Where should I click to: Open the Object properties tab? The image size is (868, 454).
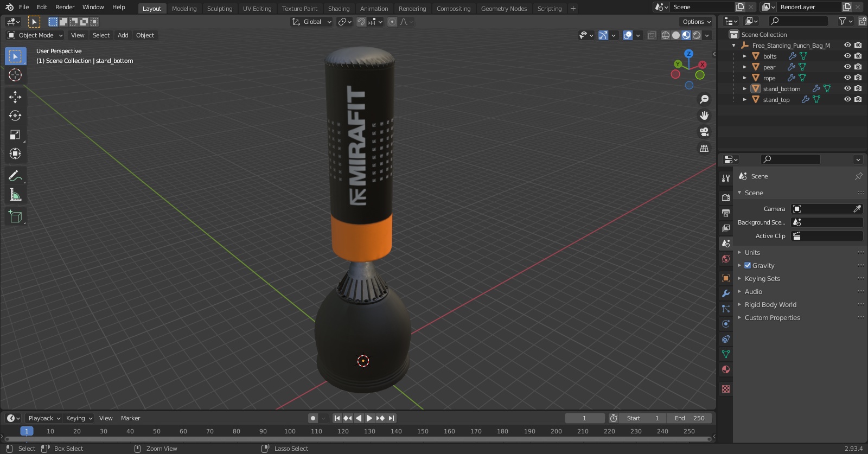(726, 278)
